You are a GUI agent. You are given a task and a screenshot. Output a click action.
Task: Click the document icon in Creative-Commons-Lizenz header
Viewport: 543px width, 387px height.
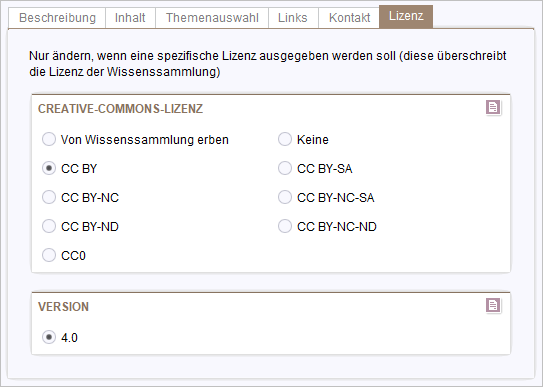pyautogui.click(x=493, y=107)
